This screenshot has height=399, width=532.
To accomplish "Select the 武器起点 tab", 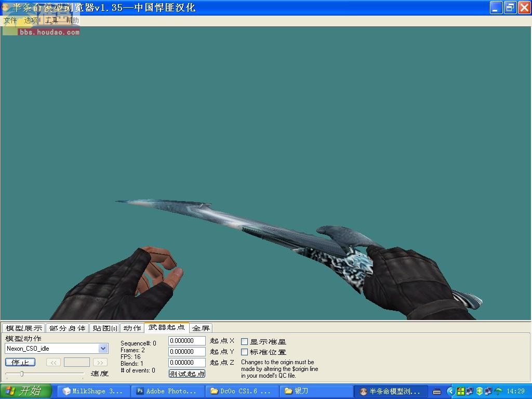I will pyautogui.click(x=167, y=327).
